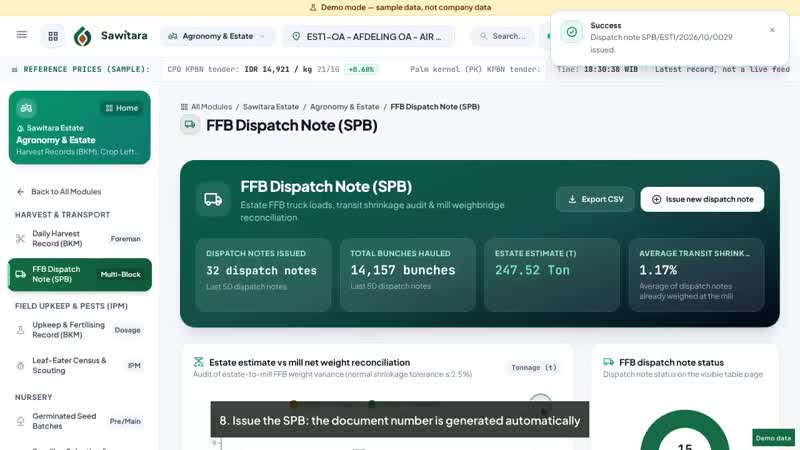This screenshot has height=450, width=800.
Task: Select FFB Dispatch Note (SPB) sidebar item
Action: [80, 274]
